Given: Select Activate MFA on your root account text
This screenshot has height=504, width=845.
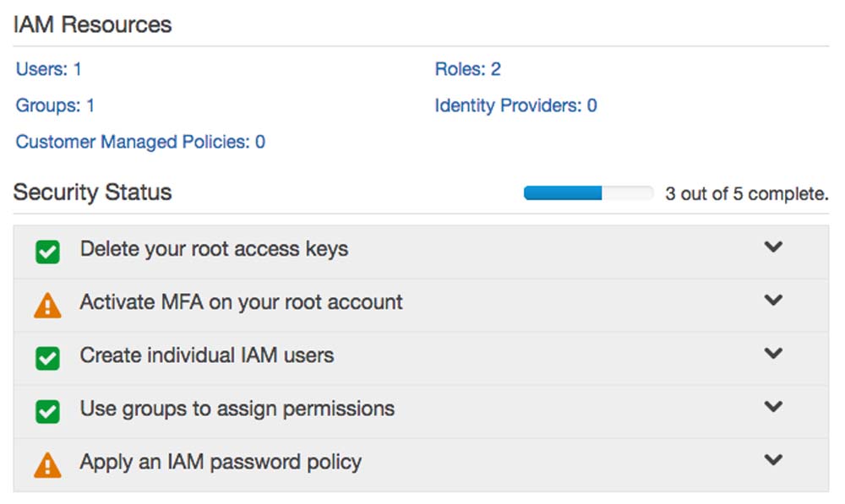Looking at the screenshot, I should [x=241, y=302].
